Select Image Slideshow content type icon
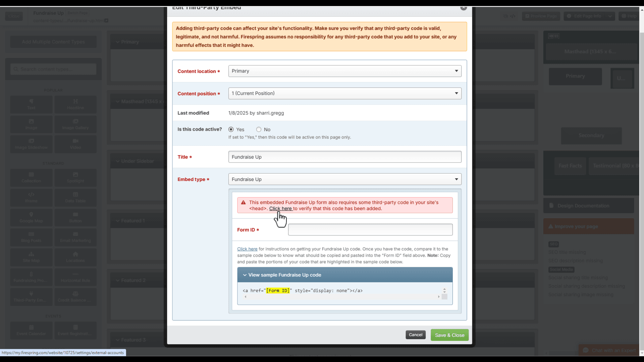Viewport: 644px width, 362px height. coord(31,144)
